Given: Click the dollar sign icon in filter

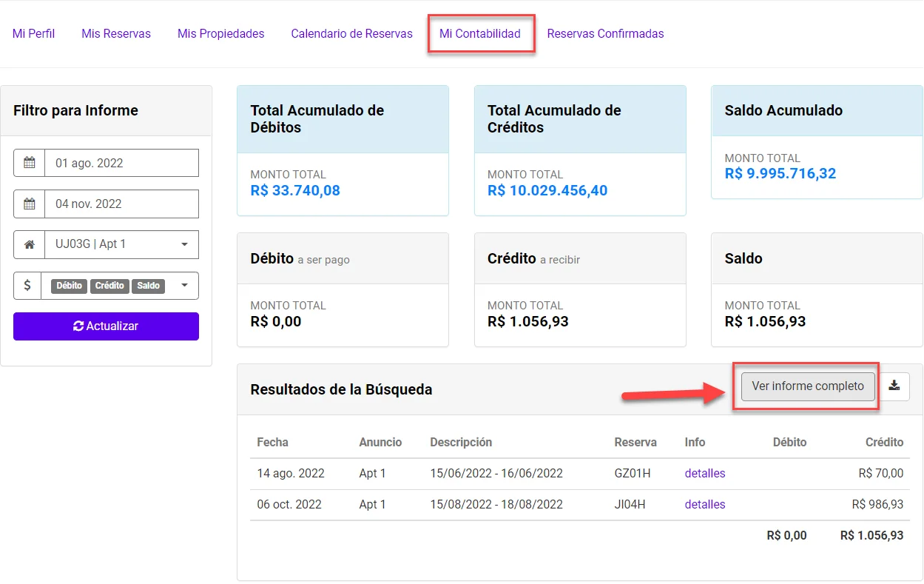Looking at the screenshot, I should [27, 286].
